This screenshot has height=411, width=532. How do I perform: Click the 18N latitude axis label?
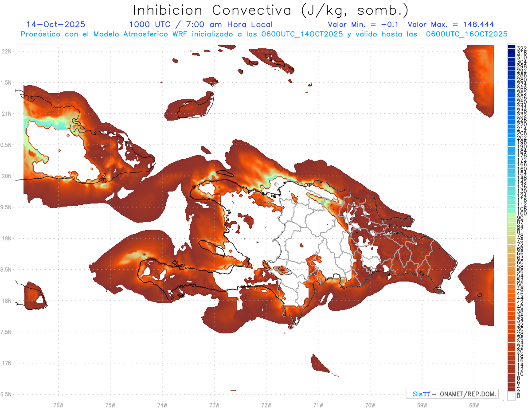pyautogui.click(x=7, y=301)
